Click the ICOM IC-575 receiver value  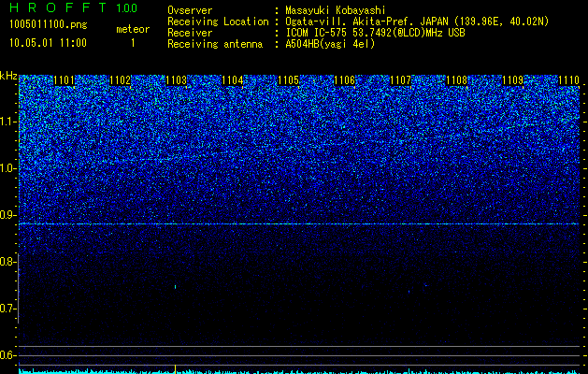tap(375, 33)
